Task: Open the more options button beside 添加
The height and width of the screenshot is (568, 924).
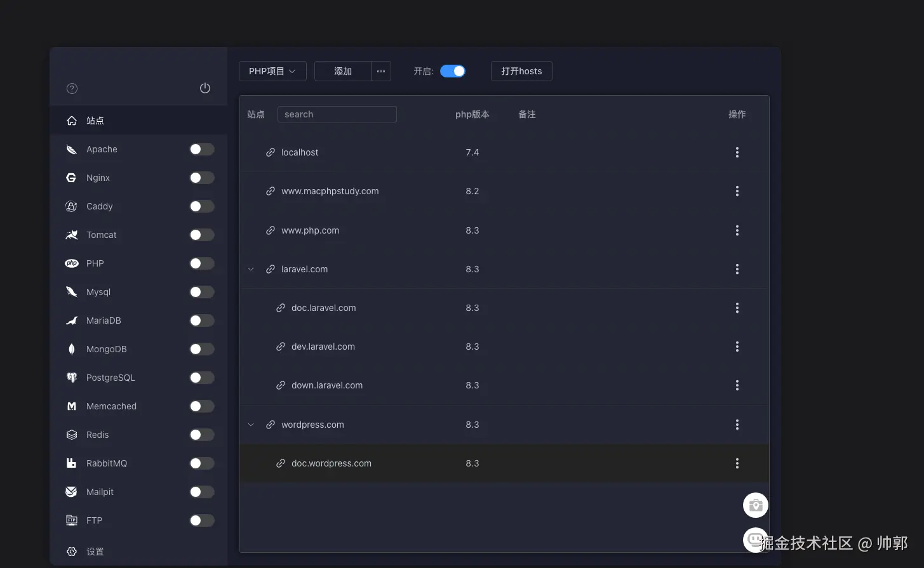Action: (381, 71)
